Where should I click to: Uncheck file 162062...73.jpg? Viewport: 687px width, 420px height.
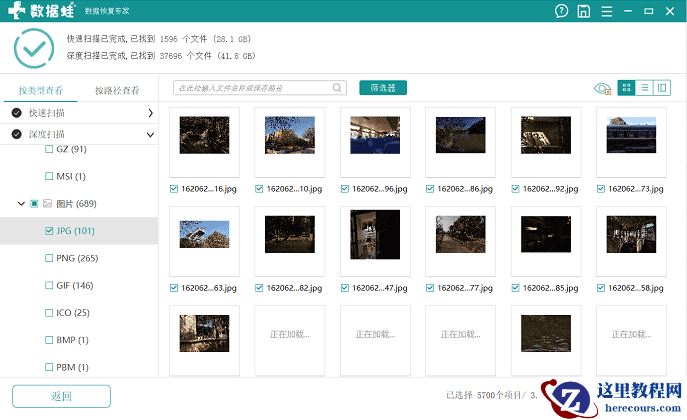[601, 189]
